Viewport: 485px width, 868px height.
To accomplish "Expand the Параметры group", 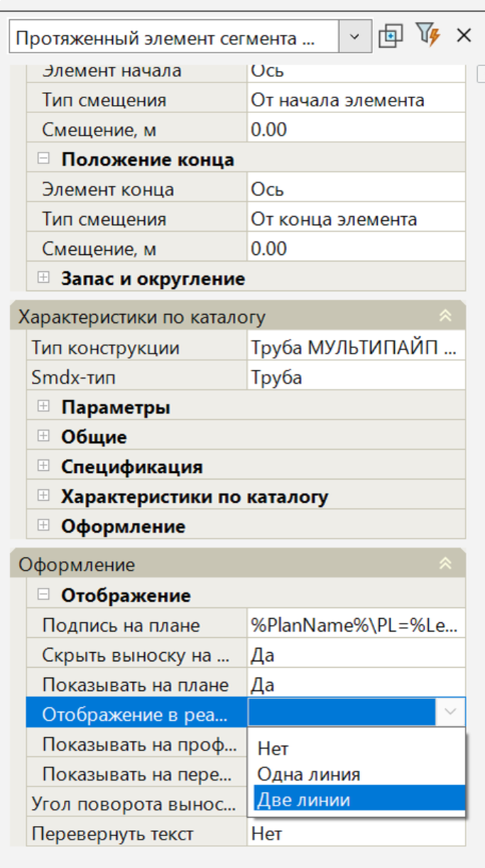I will (x=44, y=407).
